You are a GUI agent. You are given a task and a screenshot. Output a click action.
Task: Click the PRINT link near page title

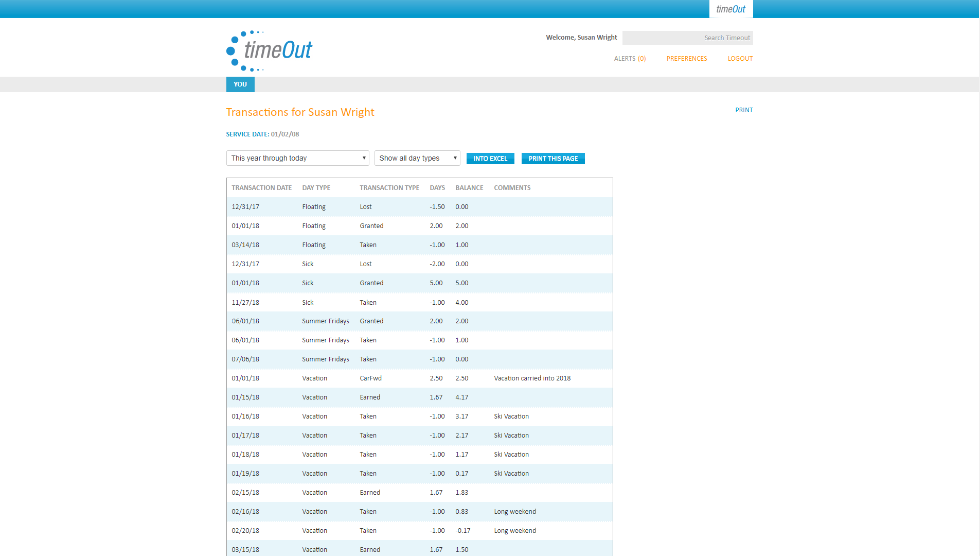tap(744, 110)
